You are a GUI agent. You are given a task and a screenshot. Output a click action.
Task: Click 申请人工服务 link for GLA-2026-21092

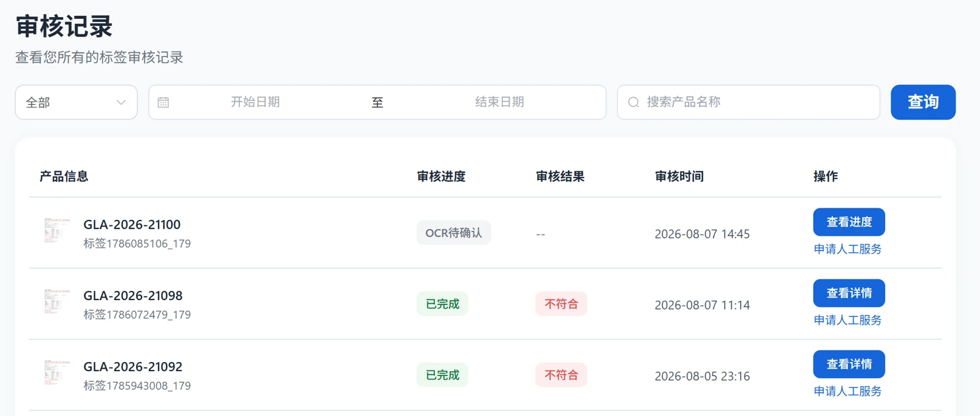click(x=848, y=391)
